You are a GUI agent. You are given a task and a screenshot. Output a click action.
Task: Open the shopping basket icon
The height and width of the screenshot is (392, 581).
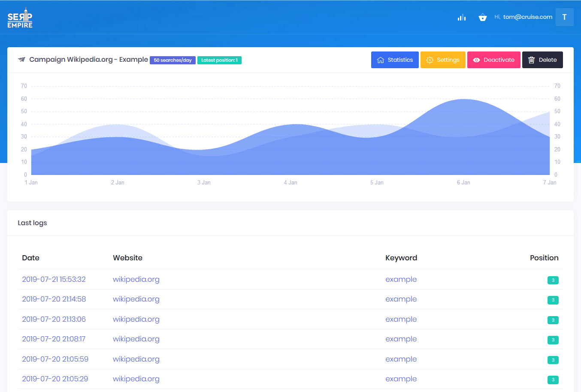pos(483,17)
